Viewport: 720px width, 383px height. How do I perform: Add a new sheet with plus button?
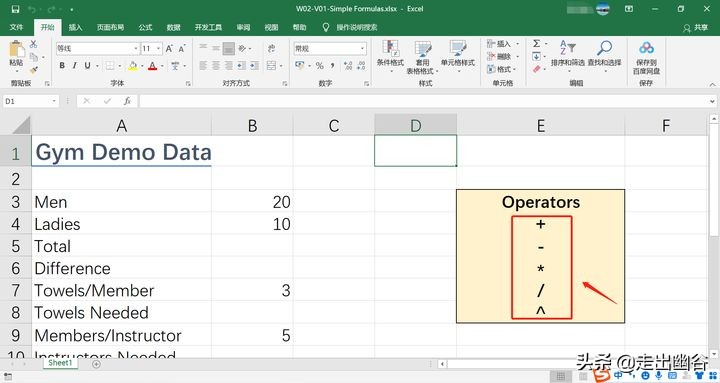pyautogui.click(x=96, y=364)
